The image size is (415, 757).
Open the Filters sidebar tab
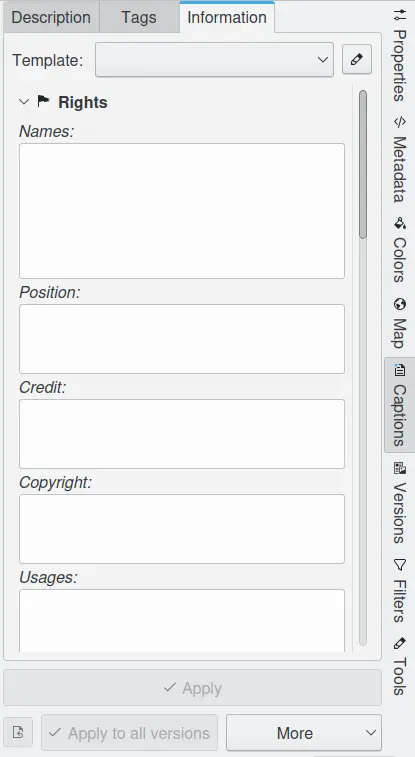click(x=400, y=590)
